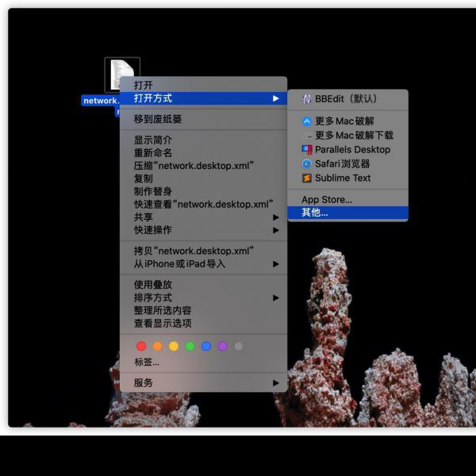Screen dimensions: 476x476
Task: Apply the blue tag color
Action: pyautogui.click(x=206, y=346)
